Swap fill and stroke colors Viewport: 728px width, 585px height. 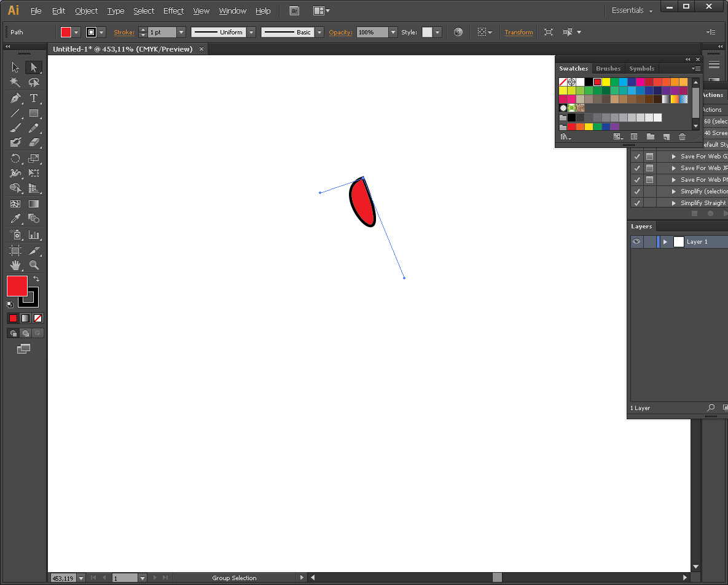pos(36,279)
